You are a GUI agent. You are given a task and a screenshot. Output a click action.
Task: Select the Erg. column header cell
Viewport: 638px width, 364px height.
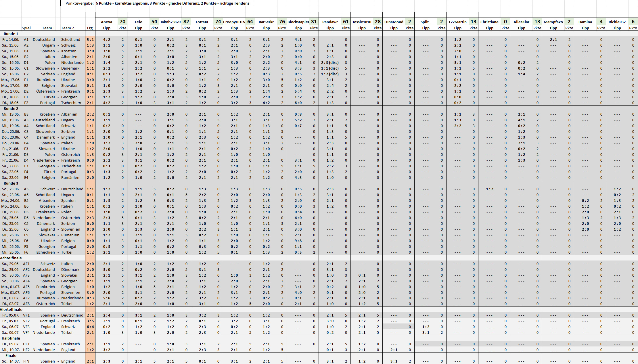[x=90, y=28]
